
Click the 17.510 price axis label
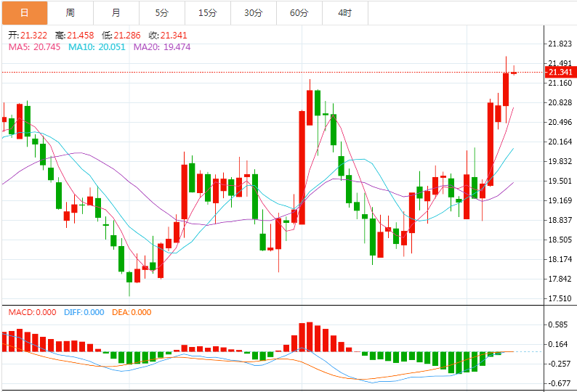(x=560, y=298)
